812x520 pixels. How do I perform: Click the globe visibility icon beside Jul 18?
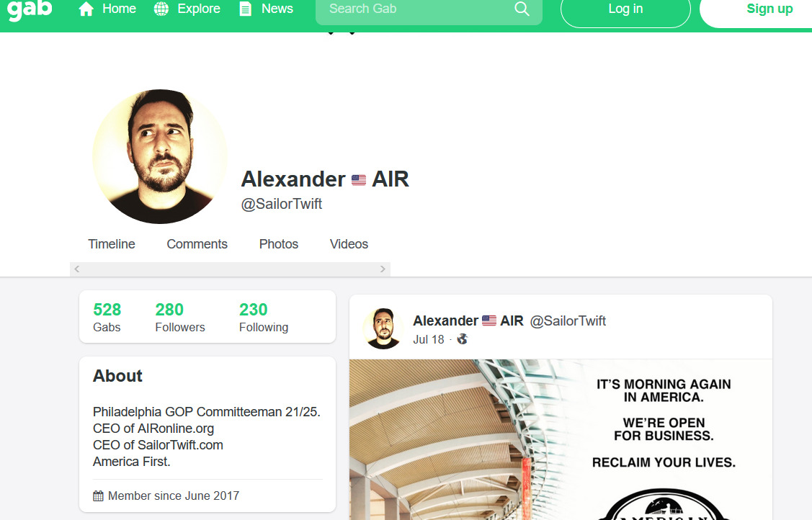(462, 339)
